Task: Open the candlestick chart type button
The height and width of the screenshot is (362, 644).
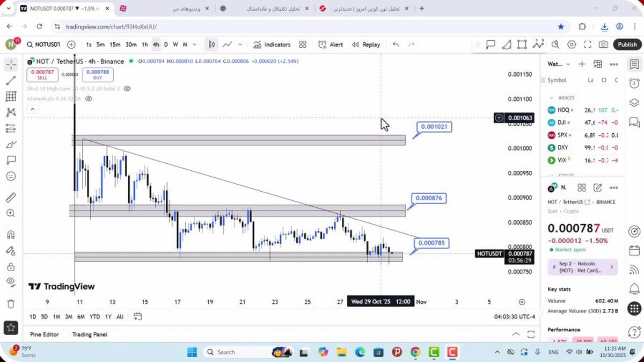Action: (212, 45)
